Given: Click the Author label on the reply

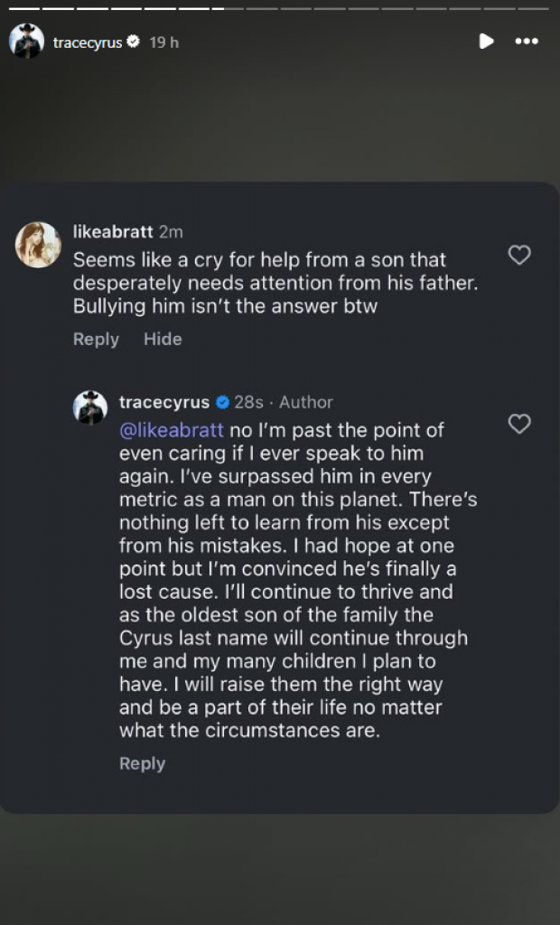Looking at the screenshot, I should click(x=306, y=402).
